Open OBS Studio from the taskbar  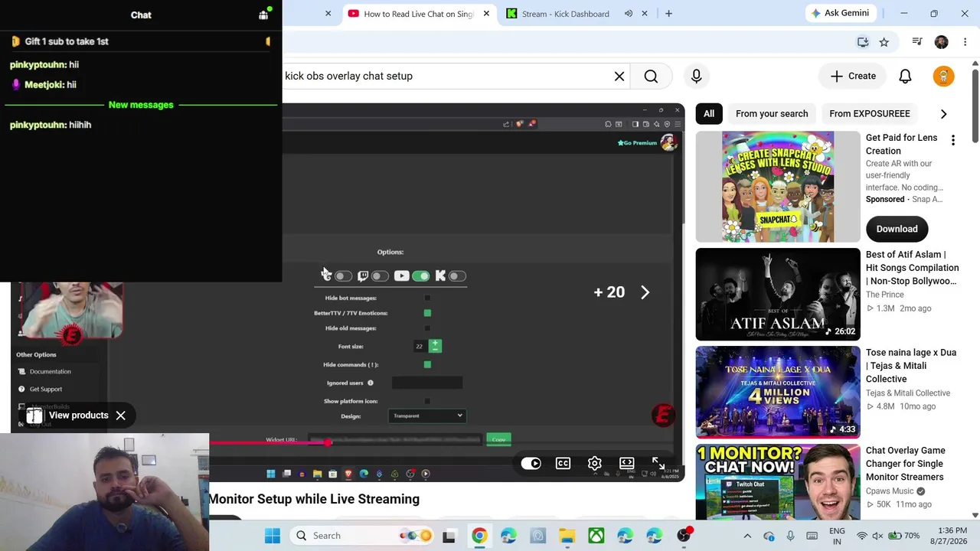click(684, 536)
